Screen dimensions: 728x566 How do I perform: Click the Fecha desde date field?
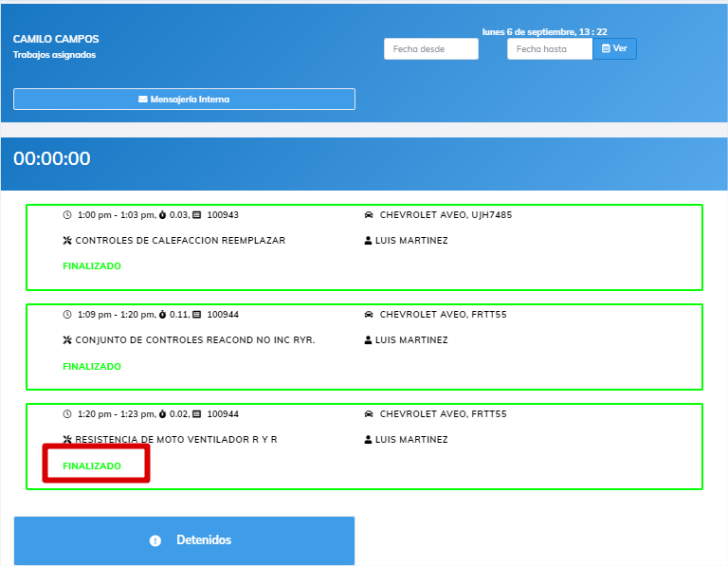click(x=430, y=48)
